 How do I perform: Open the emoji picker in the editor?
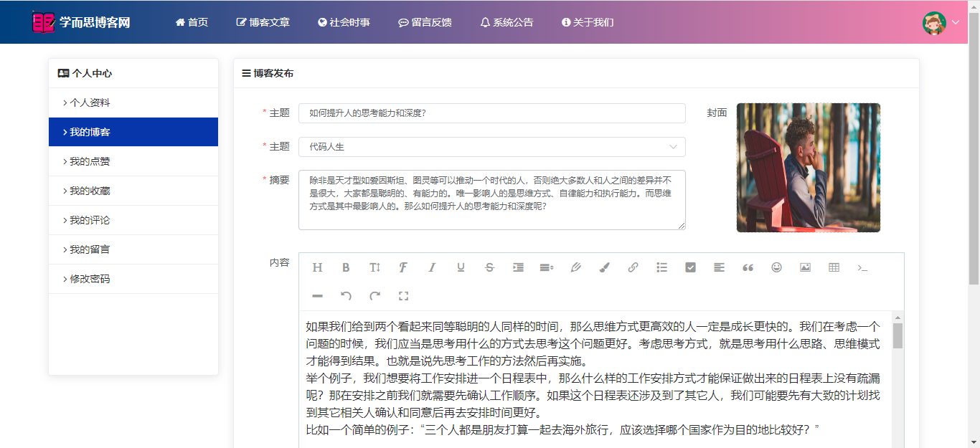coord(776,267)
